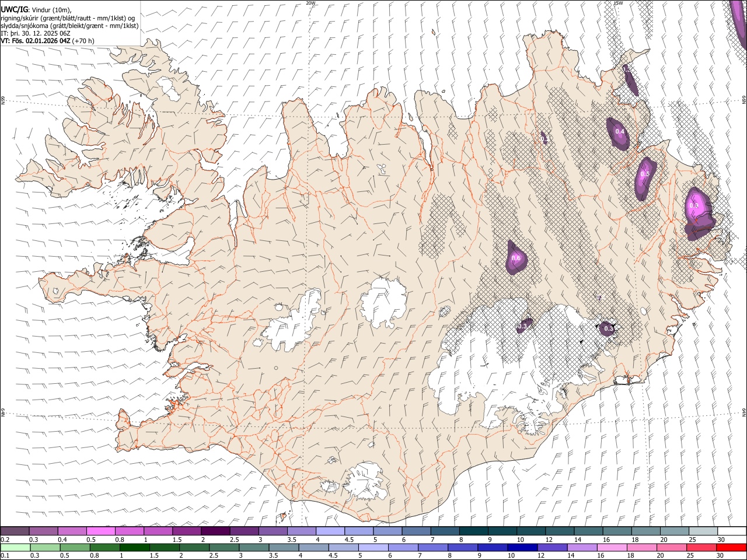
Task: Select the upper legend swatch starting at 0.2
Action: coord(15,531)
